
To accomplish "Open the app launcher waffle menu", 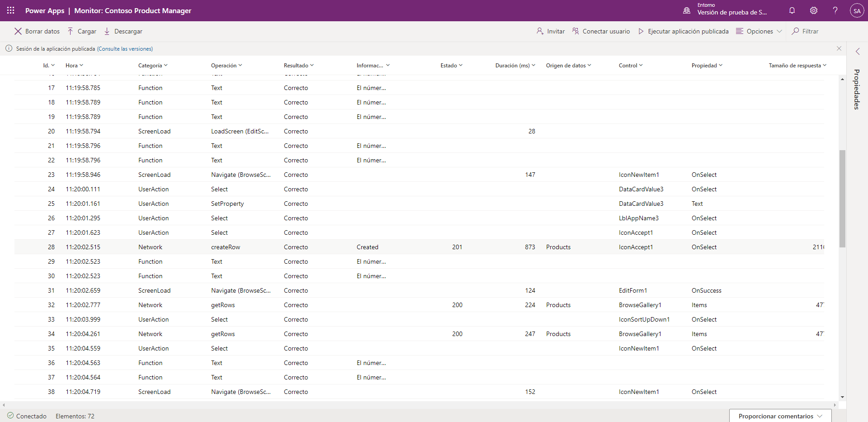I will point(11,10).
